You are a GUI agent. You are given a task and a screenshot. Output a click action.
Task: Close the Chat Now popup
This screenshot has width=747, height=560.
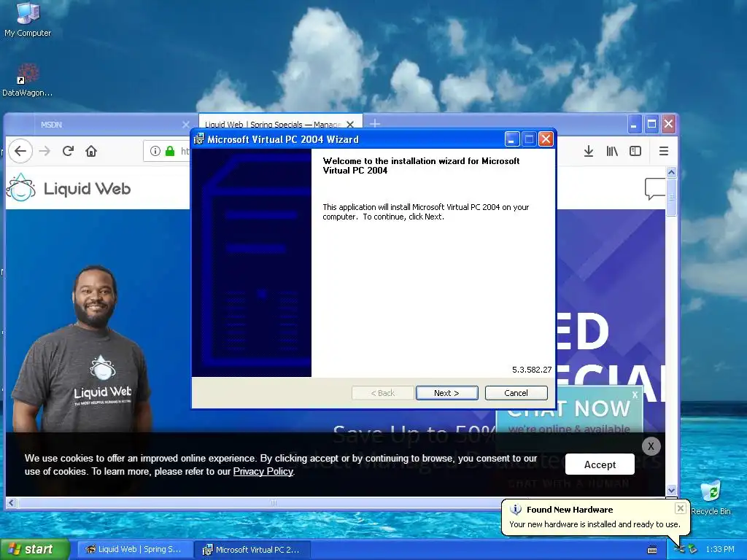click(x=635, y=394)
